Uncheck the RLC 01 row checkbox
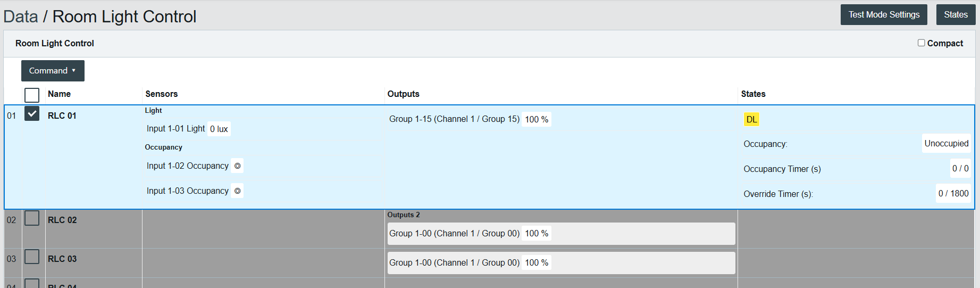Viewport: 980px width, 288px height. tap(32, 113)
